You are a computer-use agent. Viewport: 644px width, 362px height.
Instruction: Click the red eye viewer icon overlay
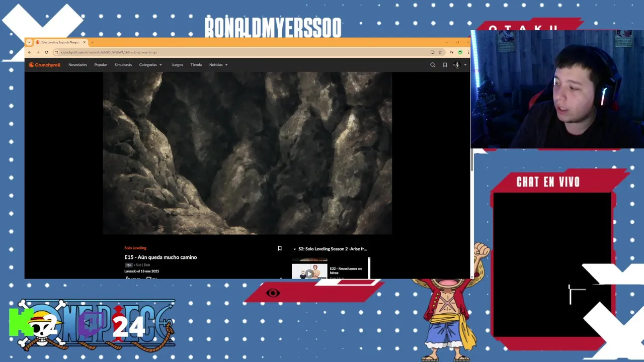click(x=273, y=293)
